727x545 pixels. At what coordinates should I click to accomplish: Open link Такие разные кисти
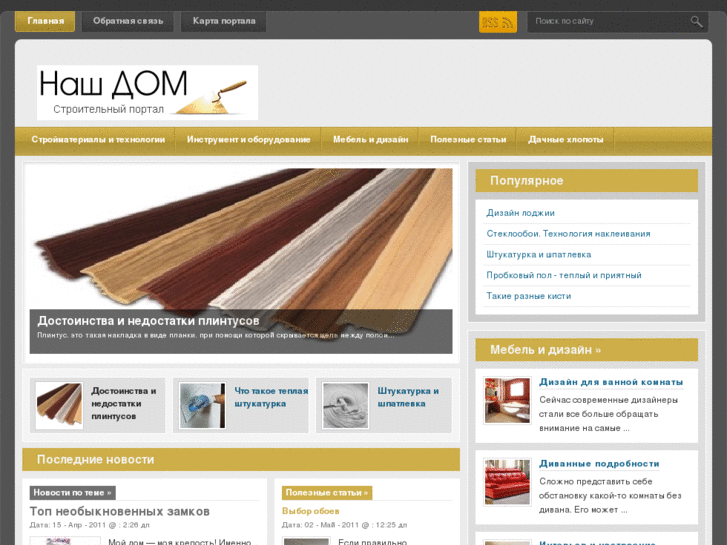(529, 296)
